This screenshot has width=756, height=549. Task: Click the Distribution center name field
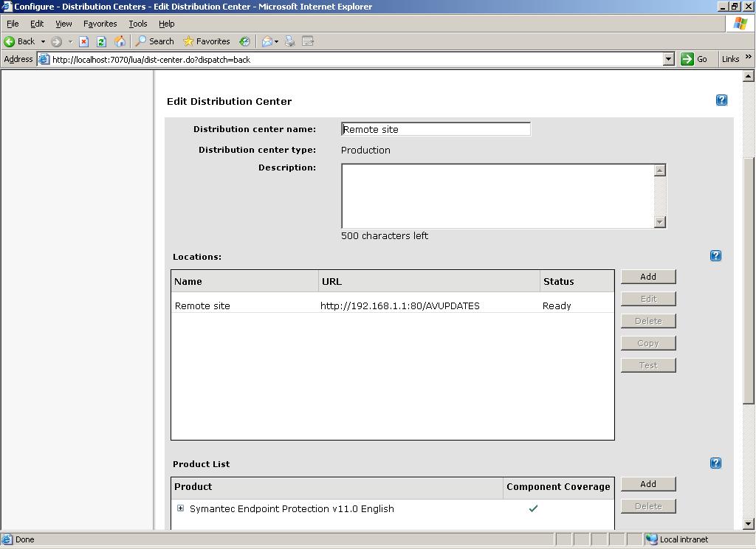pyautogui.click(x=436, y=129)
